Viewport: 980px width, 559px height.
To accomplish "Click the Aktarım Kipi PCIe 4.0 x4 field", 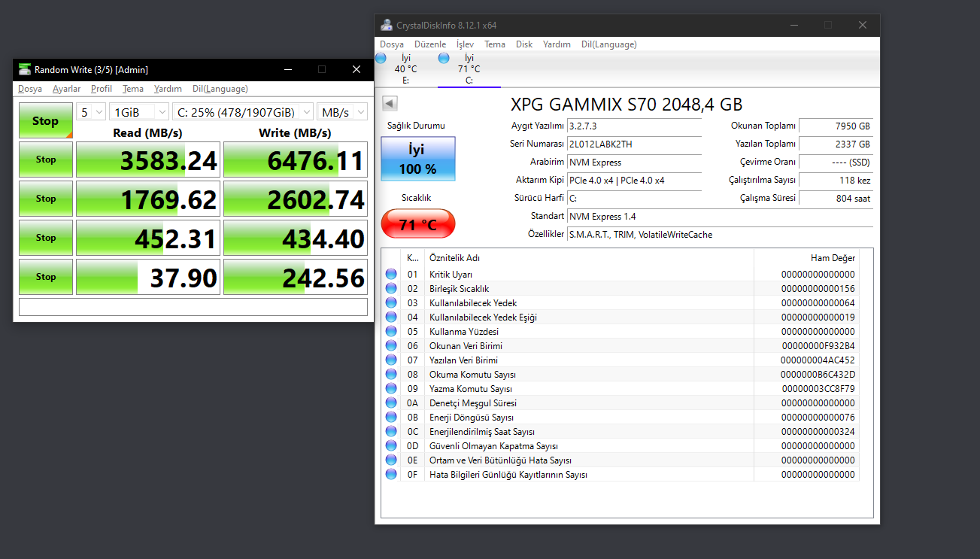I will [635, 181].
